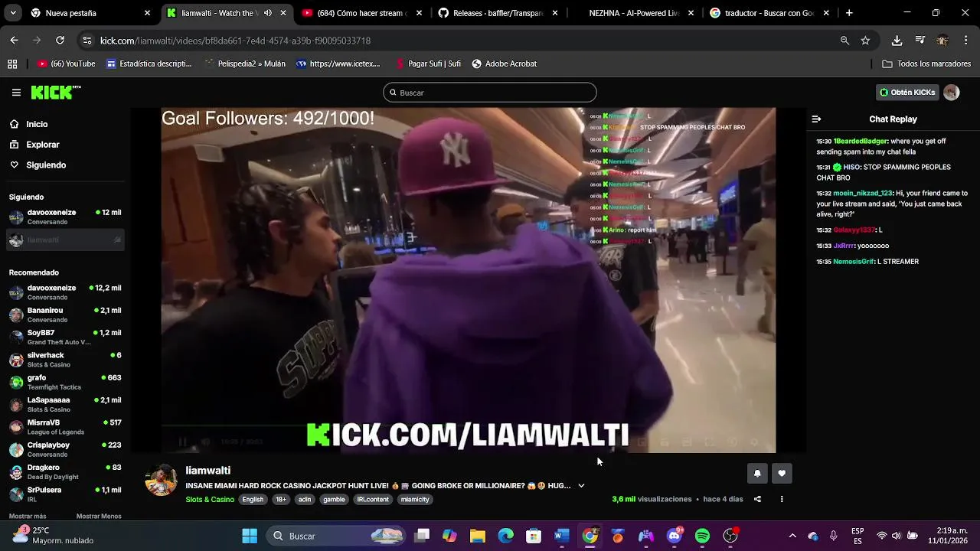Viewport: 980px width, 551px height.
Task: Click the liamwalti channel name
Action: point(208,471)
